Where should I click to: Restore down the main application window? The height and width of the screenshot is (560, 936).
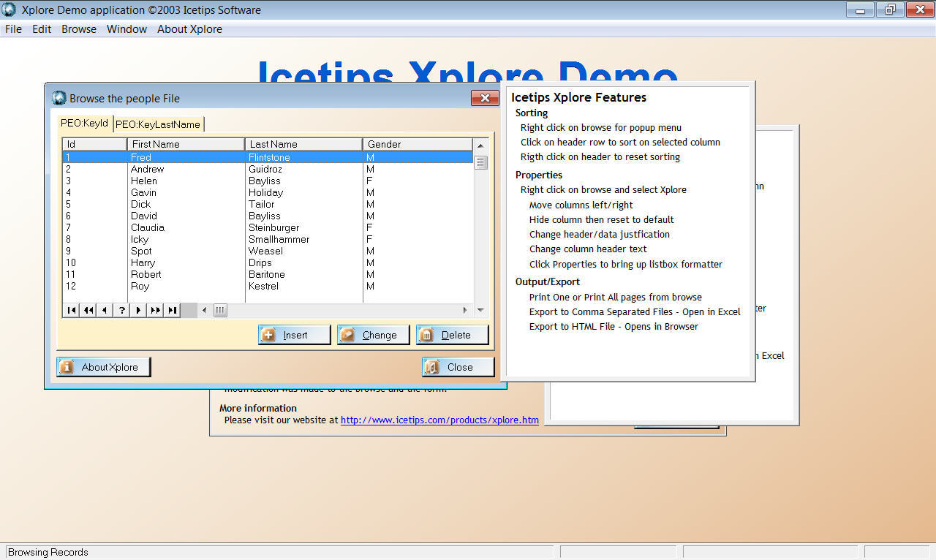pos(890,10)
